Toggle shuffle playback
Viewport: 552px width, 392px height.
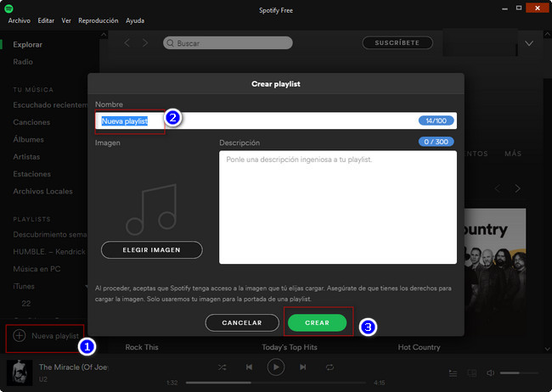pos(222,367)
